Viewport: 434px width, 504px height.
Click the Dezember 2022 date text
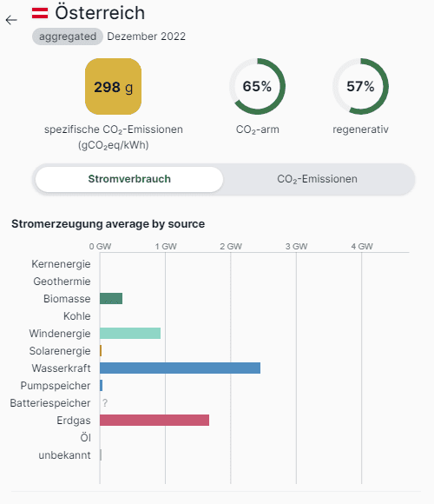pos(147,36)
